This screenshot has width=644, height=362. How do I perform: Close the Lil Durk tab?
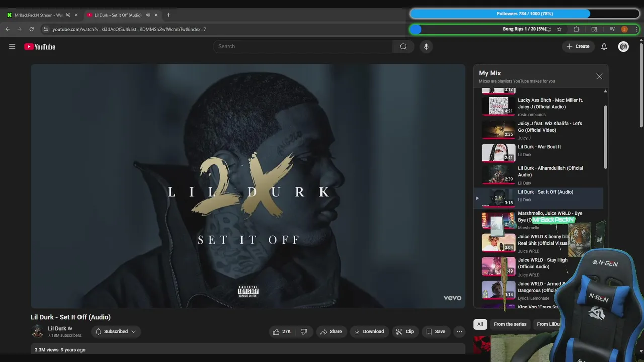[x=156, y=15]
